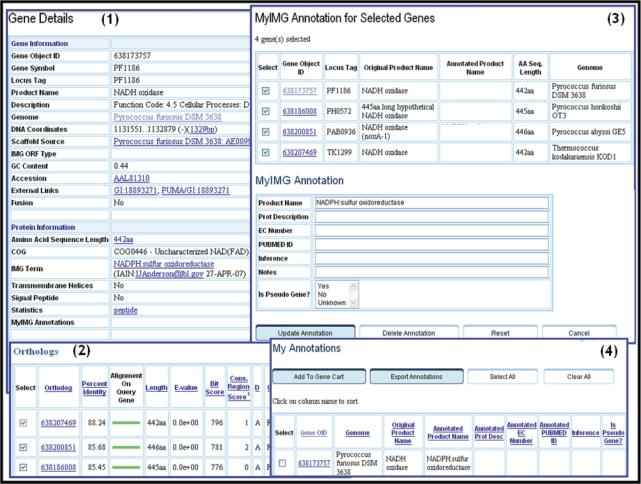Click the Update Annotation button
The height and width of the screenshot is (484, 641).
[305, 331]
